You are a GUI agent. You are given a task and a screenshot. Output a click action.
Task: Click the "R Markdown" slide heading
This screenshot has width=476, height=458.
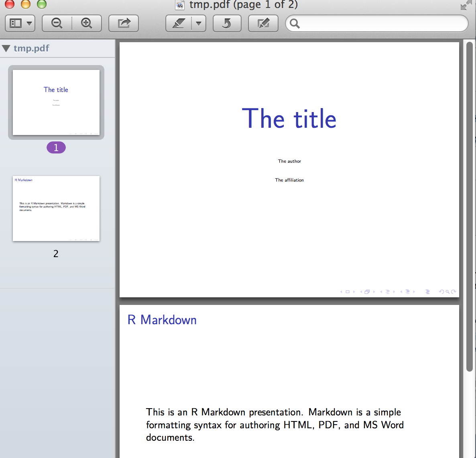pyautogui.click(x=162, y=320)
